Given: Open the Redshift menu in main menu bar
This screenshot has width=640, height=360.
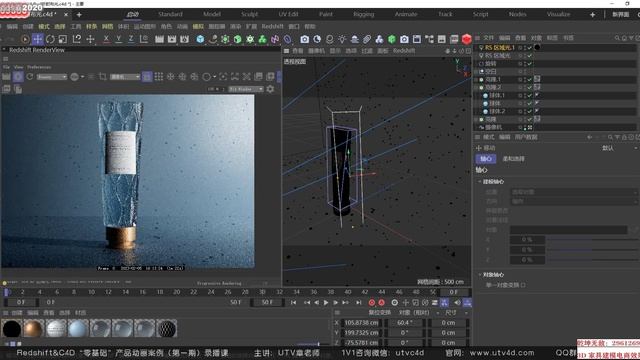Looking at the screenshot, I should (x=272, y=27).
